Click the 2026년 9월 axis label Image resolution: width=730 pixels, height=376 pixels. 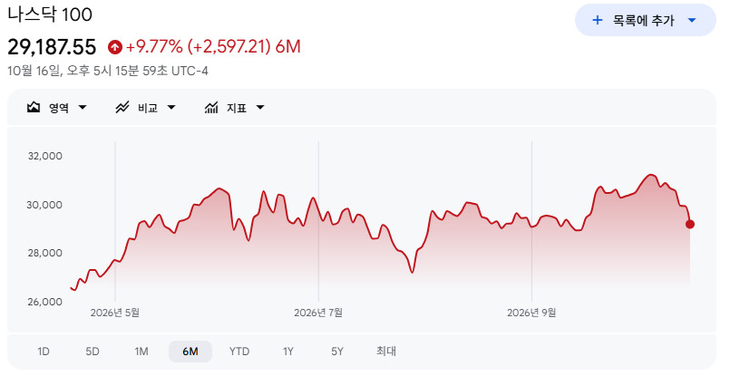tap(532, 313)
